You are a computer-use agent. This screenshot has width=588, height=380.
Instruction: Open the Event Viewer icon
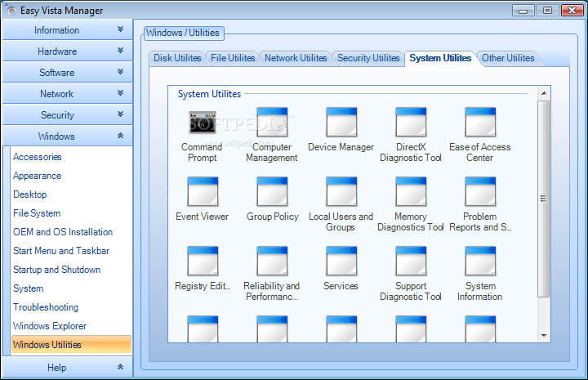pos(203,192)
